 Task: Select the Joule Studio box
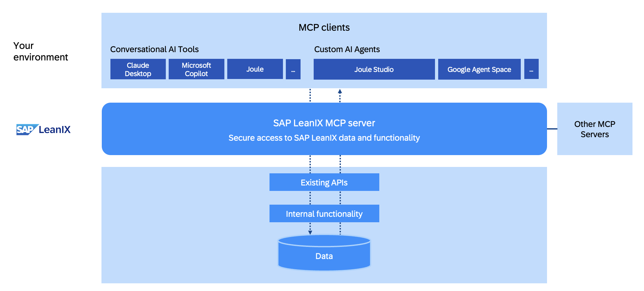pos(374,69)
